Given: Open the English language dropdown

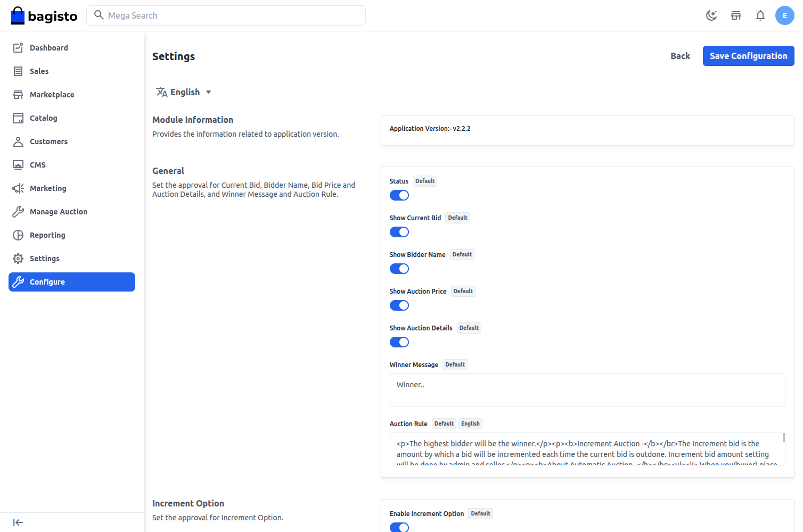Looking at the screenshot, I should pyautogui.click(x=184, y=92).
